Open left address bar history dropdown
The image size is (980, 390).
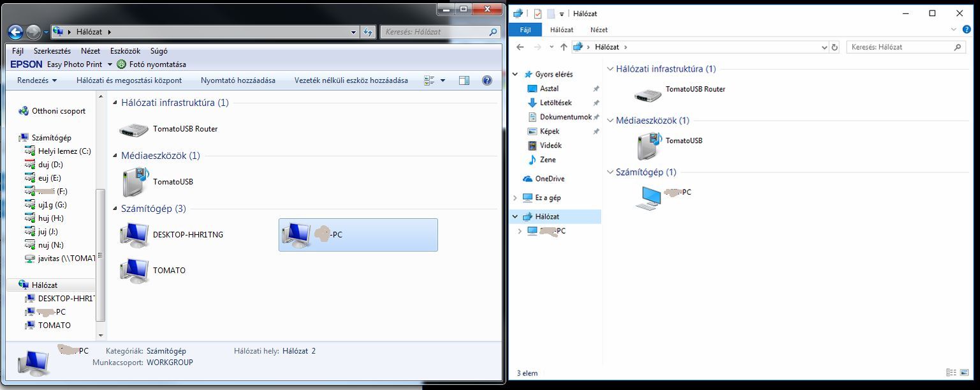355,31
